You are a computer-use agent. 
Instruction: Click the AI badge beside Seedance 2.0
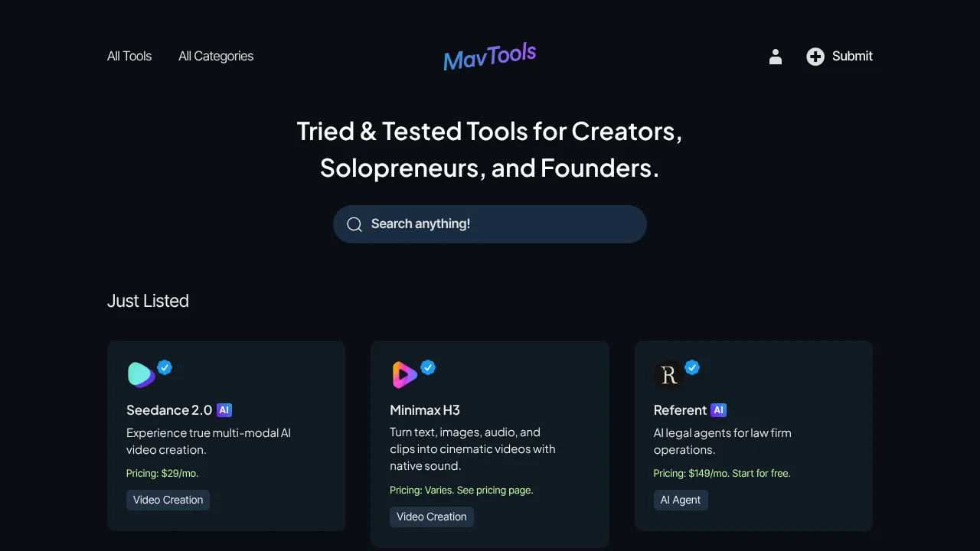pyautogui.click(x=224, y=410)
